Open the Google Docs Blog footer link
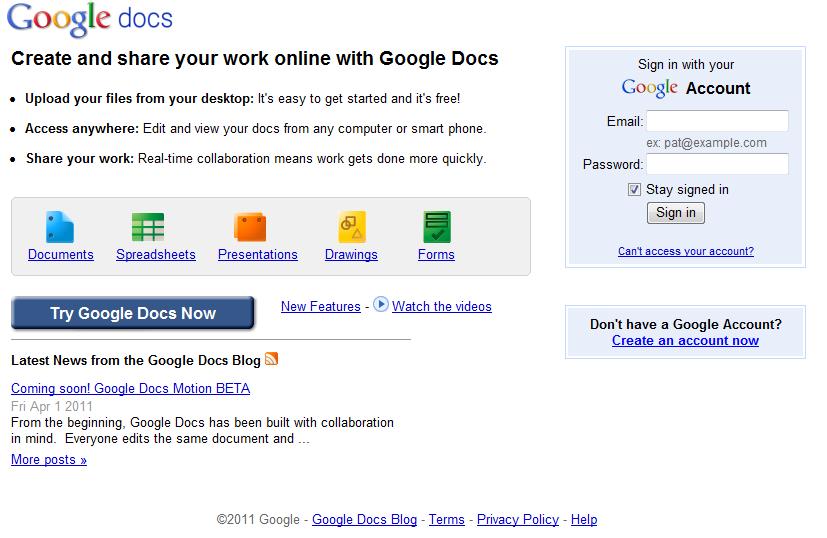 [x=364, y=520]
